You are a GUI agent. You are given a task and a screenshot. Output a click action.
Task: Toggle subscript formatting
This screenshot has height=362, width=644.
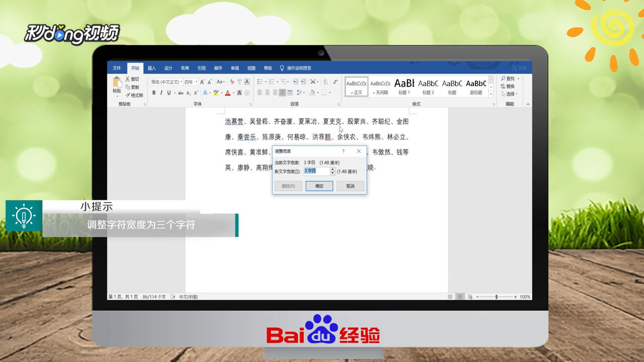(189, 93)
